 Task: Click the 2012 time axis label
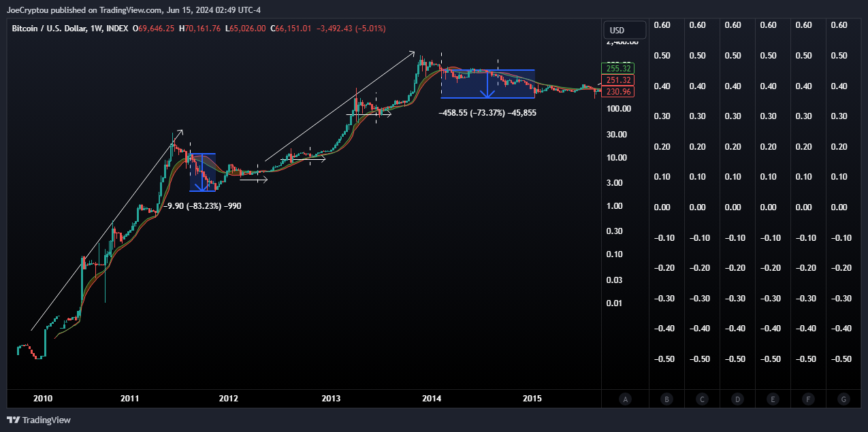pyautogui.click(x=229, y=399)
